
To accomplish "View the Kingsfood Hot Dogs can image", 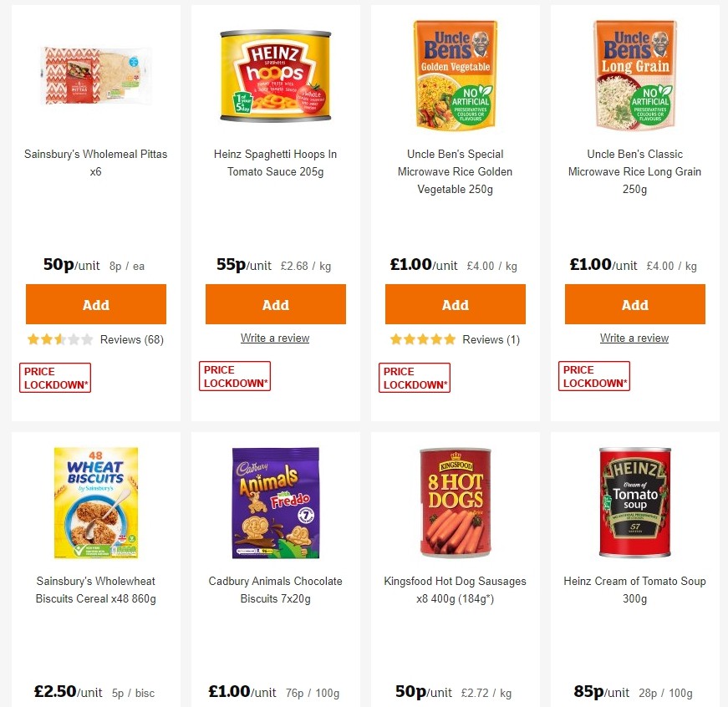I will click(455, 502).
